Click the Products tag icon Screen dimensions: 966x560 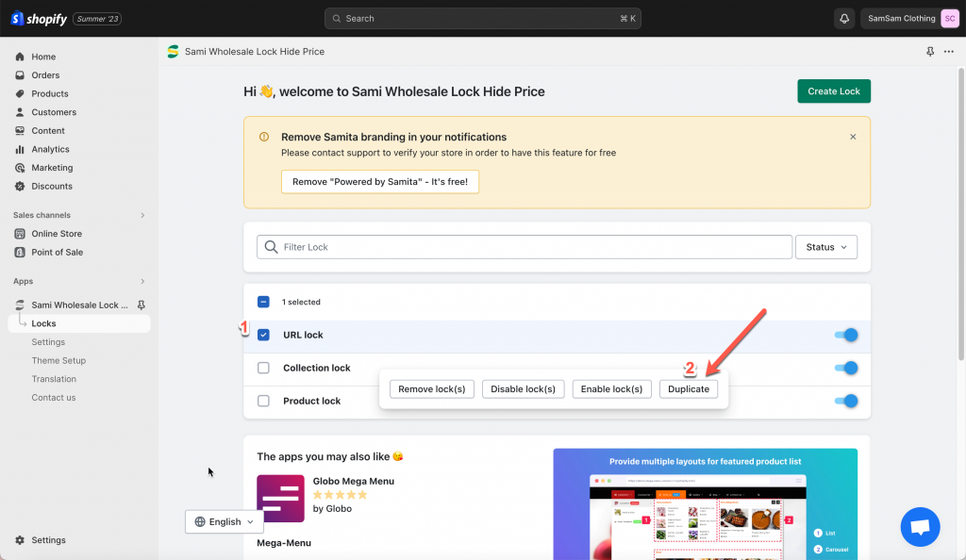tap(20, 93)
